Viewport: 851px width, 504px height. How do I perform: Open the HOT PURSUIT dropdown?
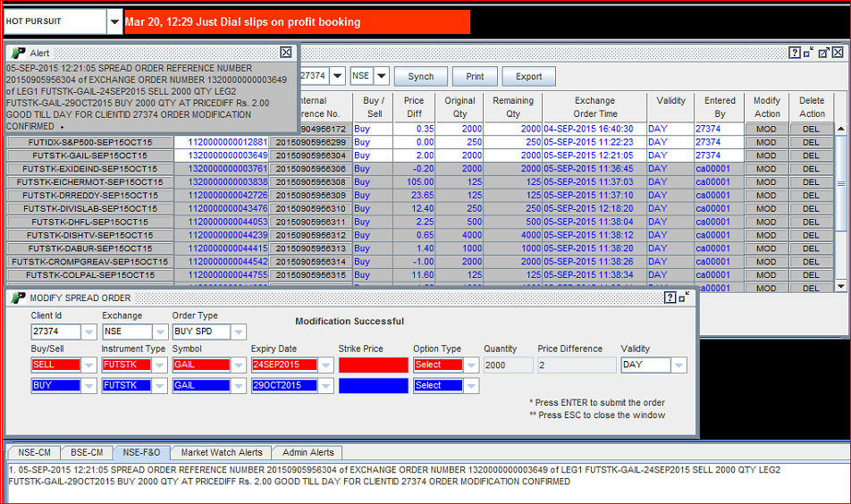pyautogui.click(x=114, y=21)
